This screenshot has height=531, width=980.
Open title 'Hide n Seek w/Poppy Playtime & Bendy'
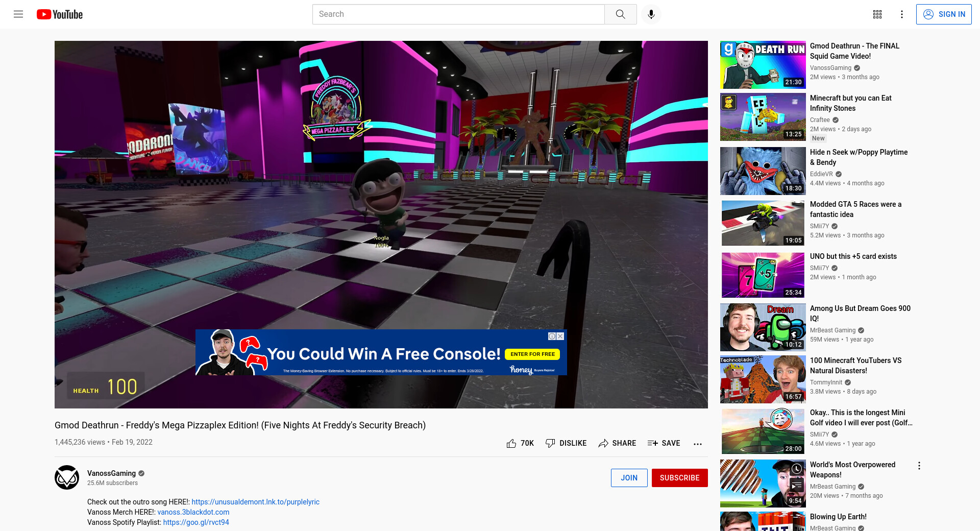click(x=859, y=157)
